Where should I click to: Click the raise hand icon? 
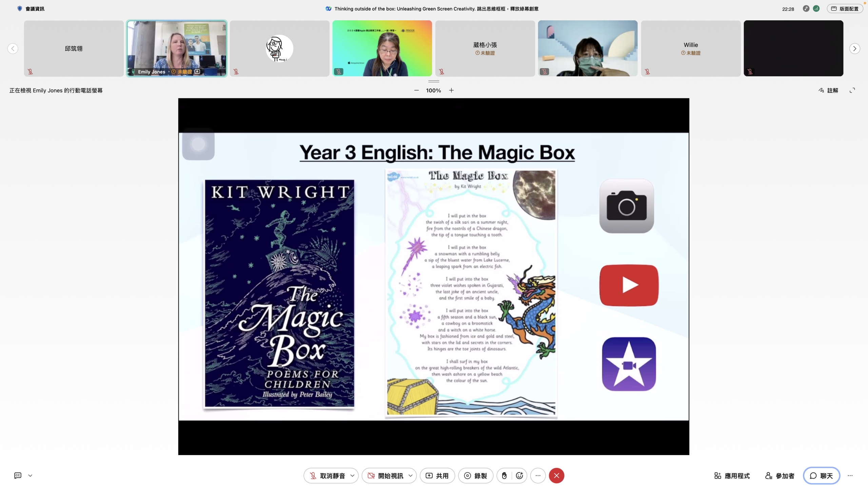coord(504,475)
